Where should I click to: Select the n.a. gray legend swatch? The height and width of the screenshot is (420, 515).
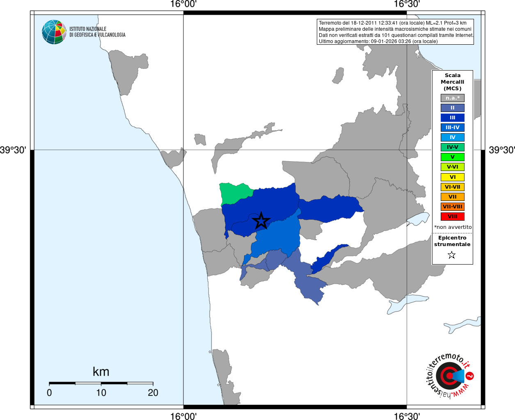tap(452, 98)
